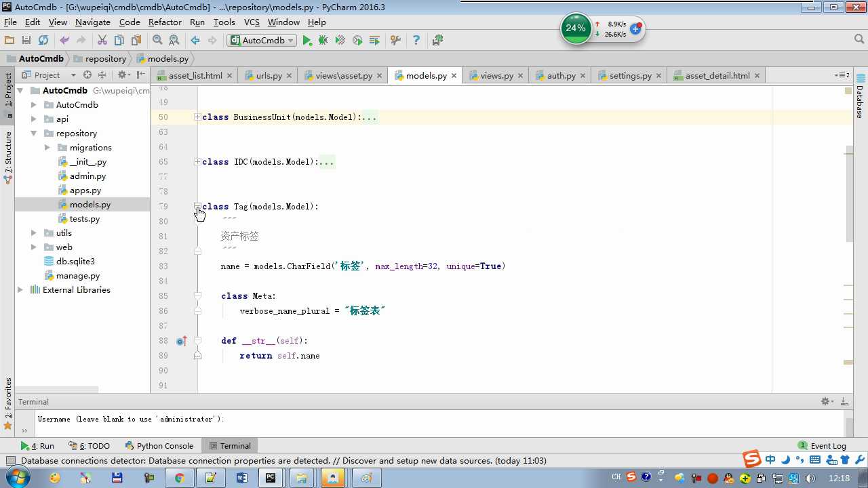Hide the Project panel with pin icon

140,75
